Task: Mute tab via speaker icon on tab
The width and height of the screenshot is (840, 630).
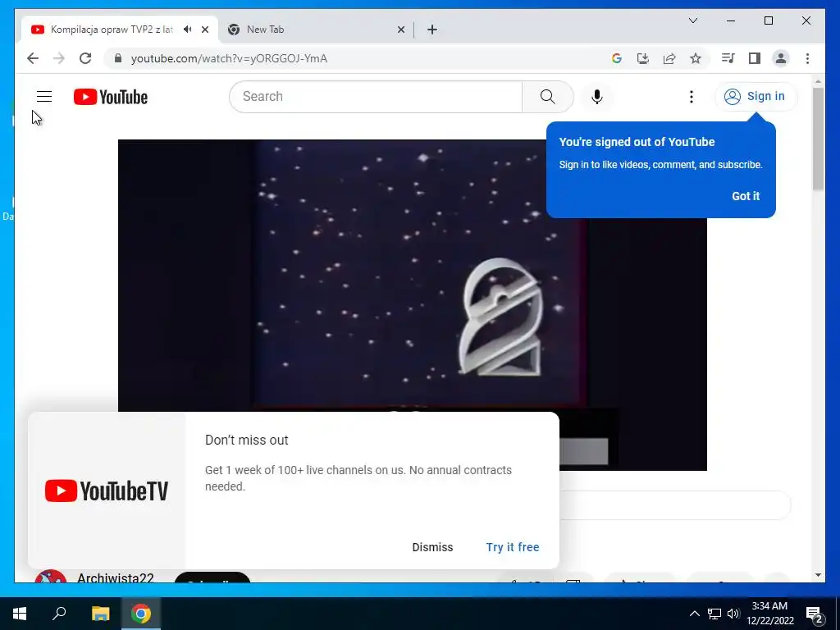Action: 188,30
